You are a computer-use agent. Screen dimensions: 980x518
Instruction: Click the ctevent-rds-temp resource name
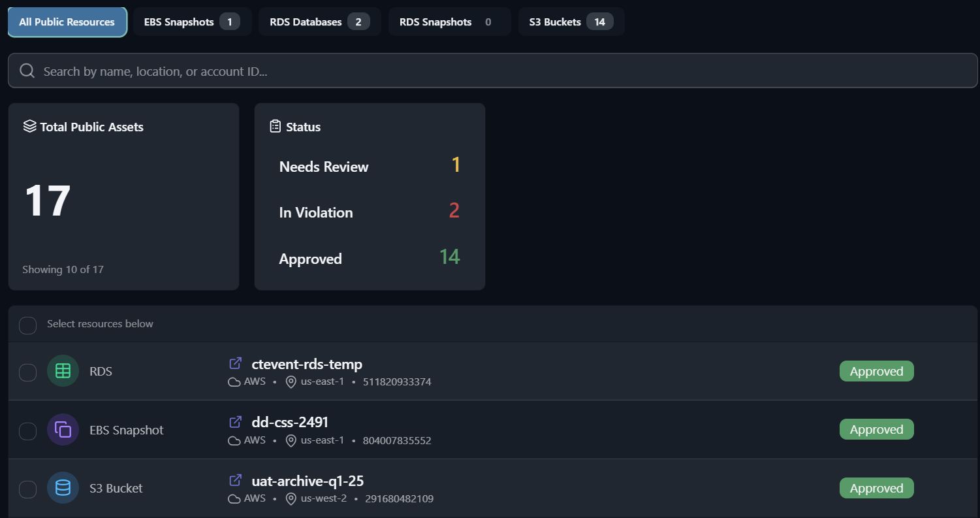click(x=307, y=364)
